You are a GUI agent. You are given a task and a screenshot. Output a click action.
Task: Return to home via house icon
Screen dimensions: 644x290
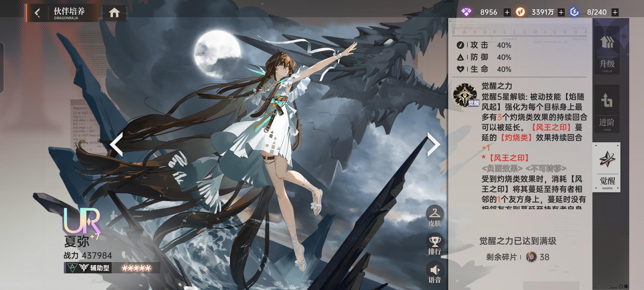click(x=114, y=13)
